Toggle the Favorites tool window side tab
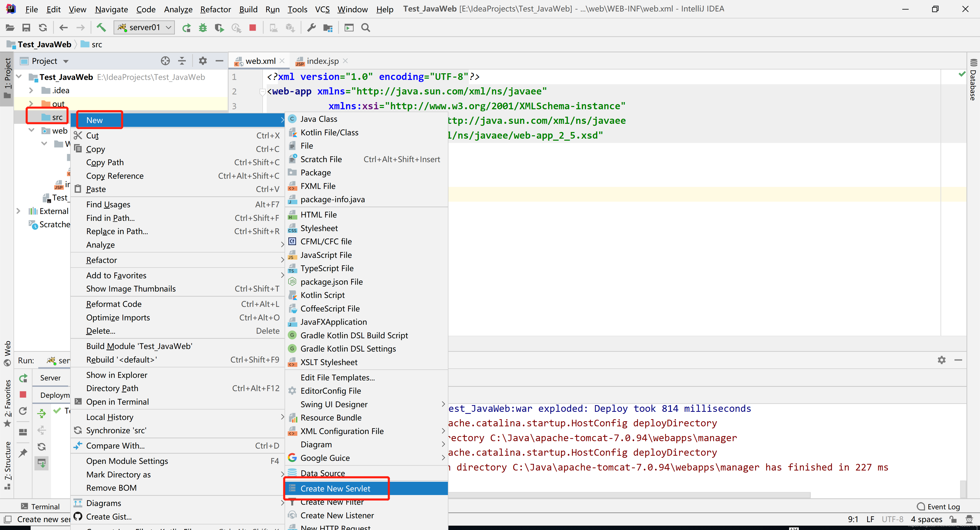The image size is (980, 530). pos(7,403)
